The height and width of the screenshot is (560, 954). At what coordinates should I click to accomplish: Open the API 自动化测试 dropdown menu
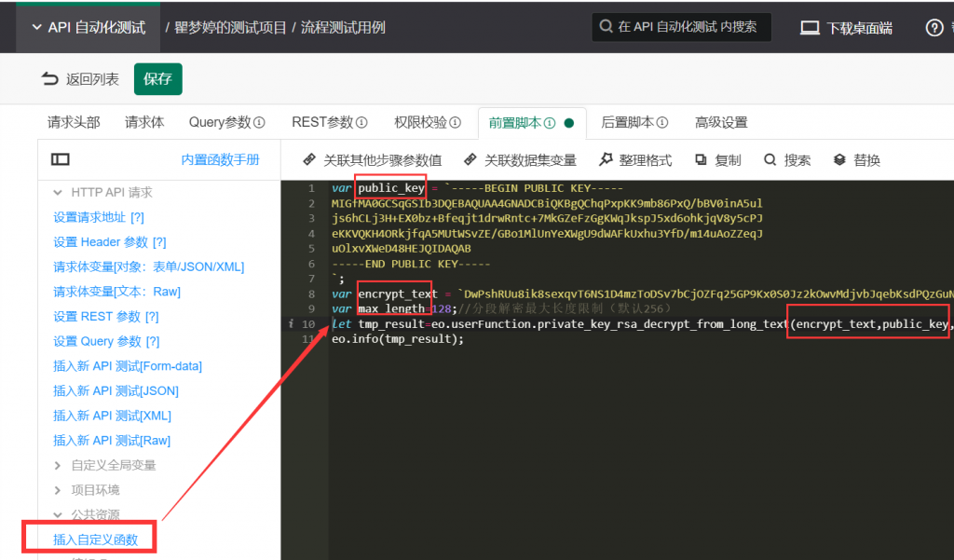89,27
